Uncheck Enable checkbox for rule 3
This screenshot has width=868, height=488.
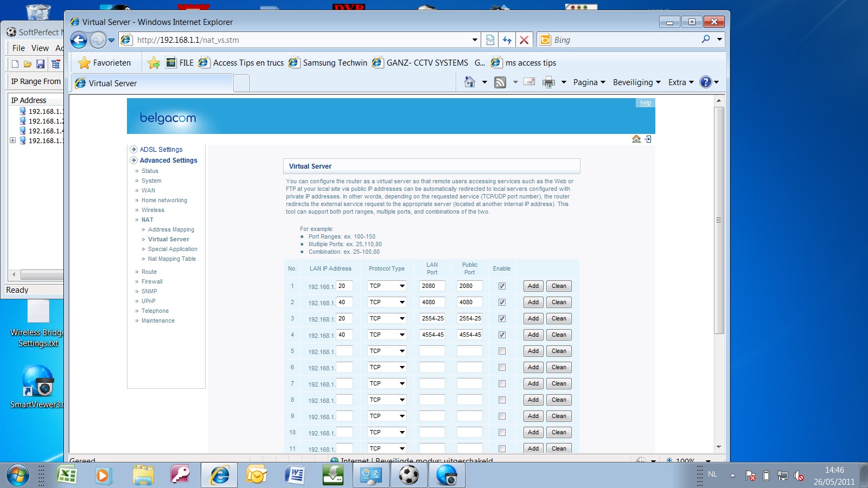point(502,318)
